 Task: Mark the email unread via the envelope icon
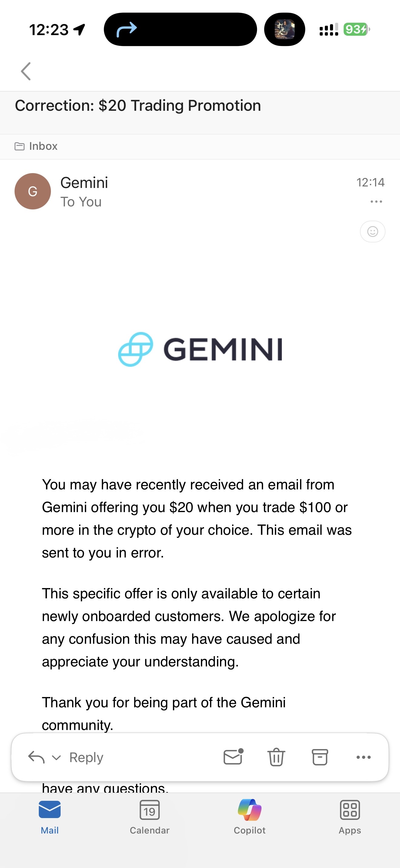click(x=233, y=757)
